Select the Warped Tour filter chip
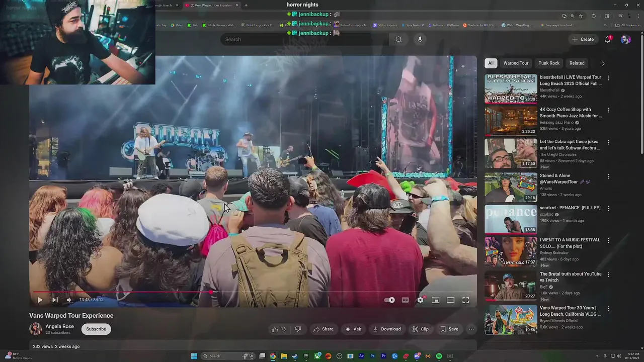 coord(516,63)
